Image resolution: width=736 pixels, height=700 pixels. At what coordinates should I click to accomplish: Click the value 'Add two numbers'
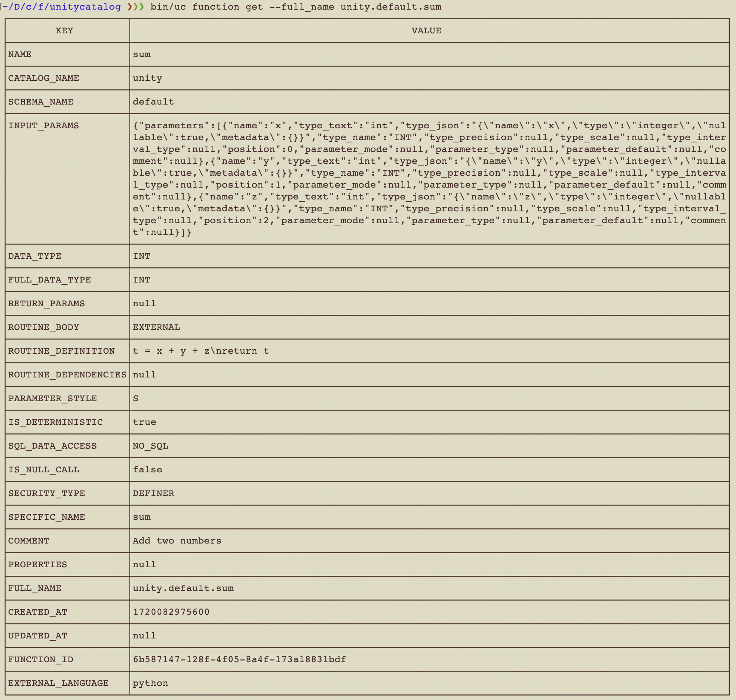click(x=177, y=541)
